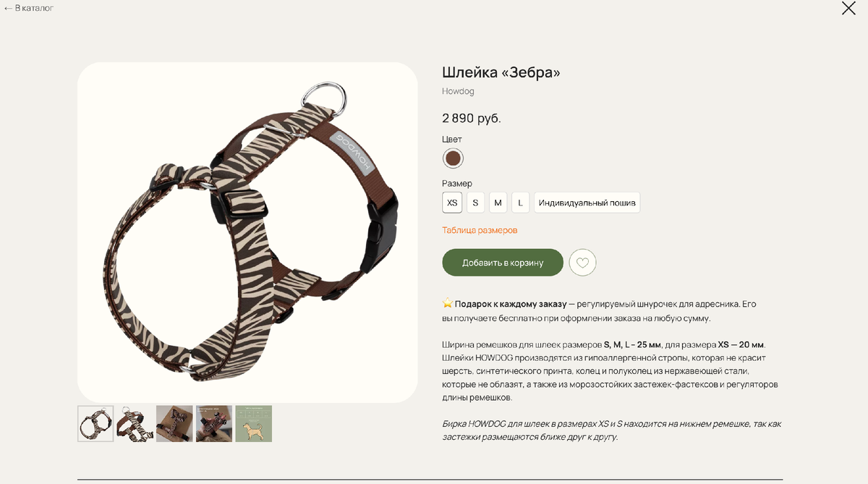
Task: Open the «Таблица размеров» size chart link
Action: (x=480, y=230)
